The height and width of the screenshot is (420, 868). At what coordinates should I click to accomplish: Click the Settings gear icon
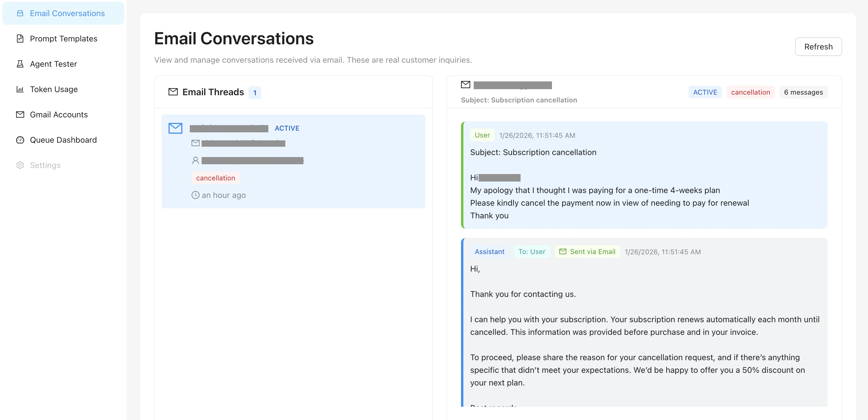pos(20,165)
